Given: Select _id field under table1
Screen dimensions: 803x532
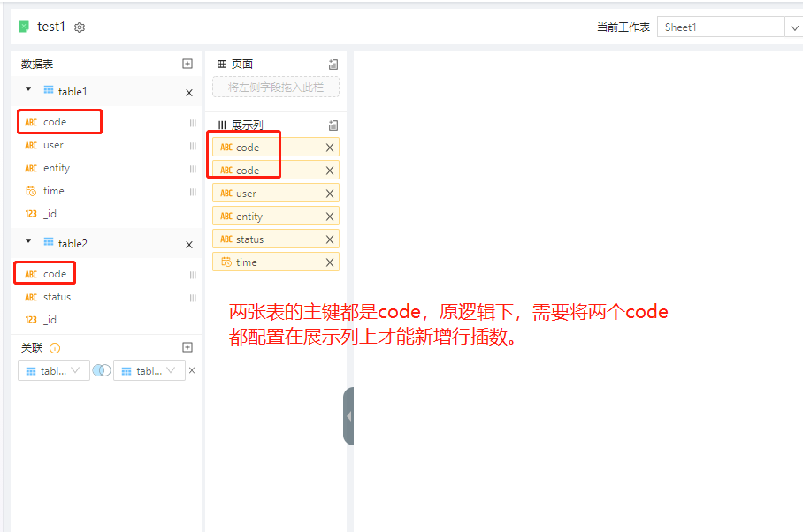Looking at the screenshot, I should coord(50,214).
